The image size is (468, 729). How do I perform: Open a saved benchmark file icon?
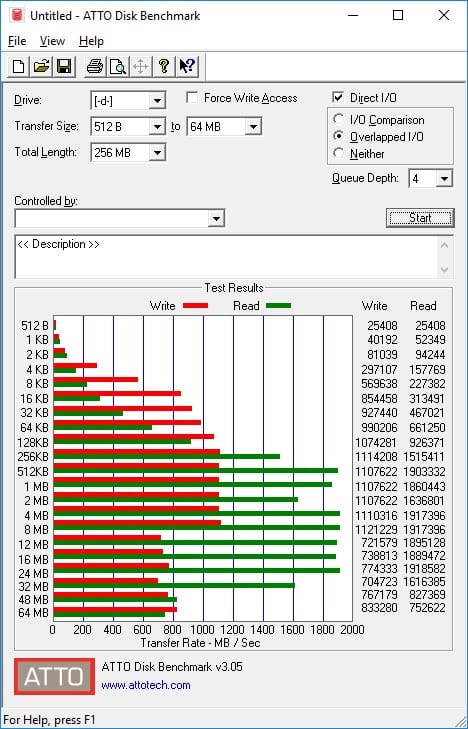point(41,66)
